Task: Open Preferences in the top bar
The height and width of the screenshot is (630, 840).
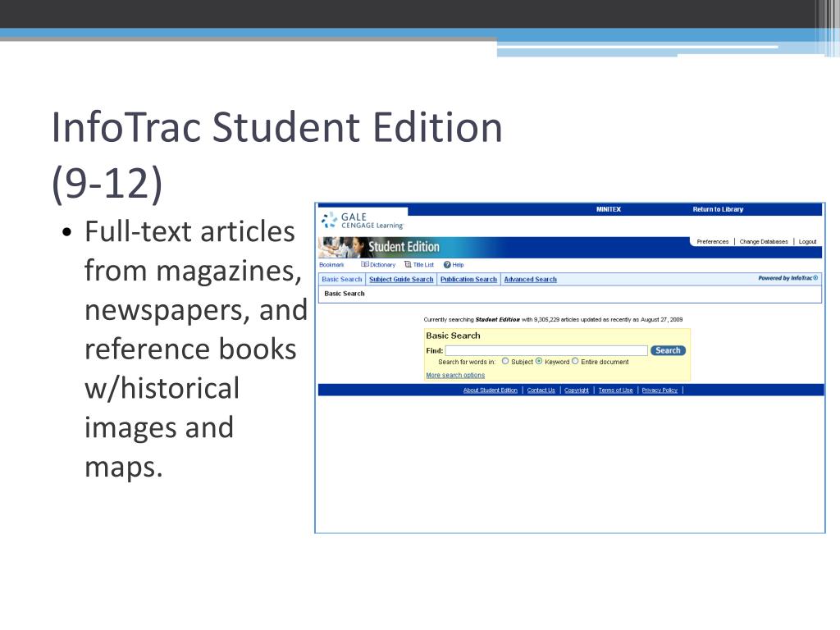Action: pyautogui.click(x=713, y=242)
